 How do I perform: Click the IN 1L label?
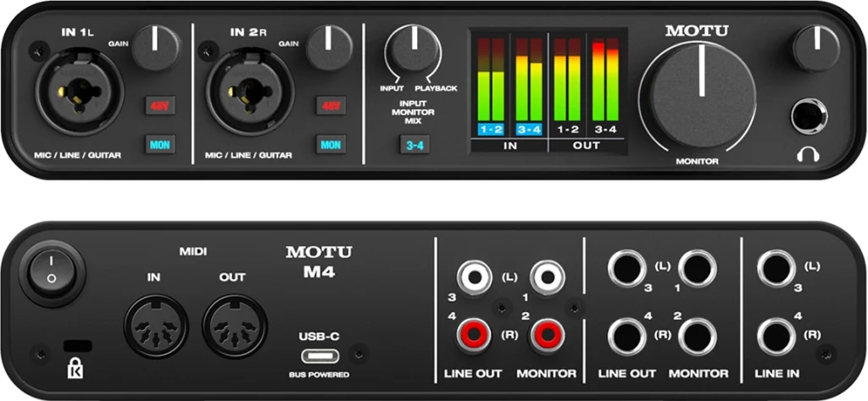[77, 33]
